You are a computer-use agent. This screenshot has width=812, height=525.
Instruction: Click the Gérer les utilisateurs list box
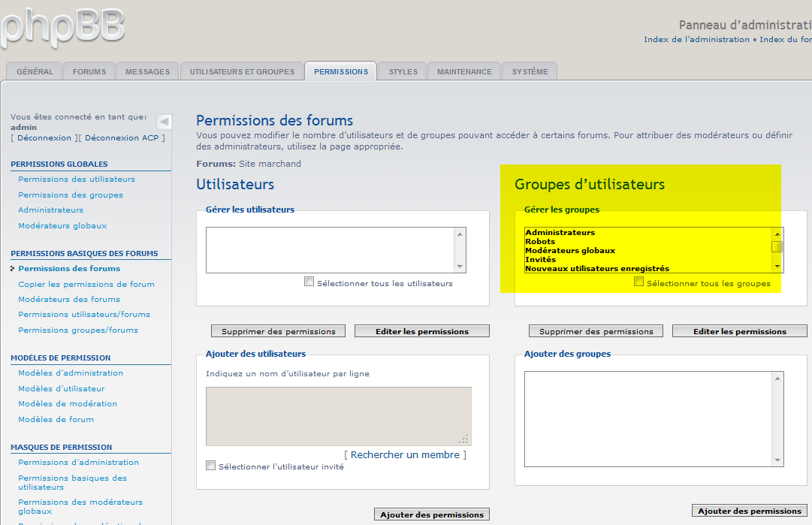tap(336, 250)
